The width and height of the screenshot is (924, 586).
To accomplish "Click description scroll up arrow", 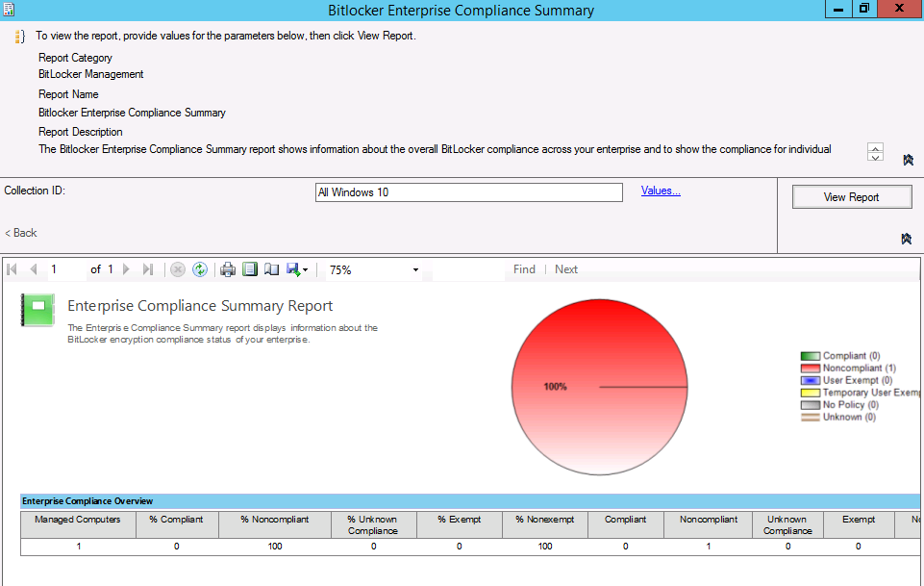I will click(875, 148).
